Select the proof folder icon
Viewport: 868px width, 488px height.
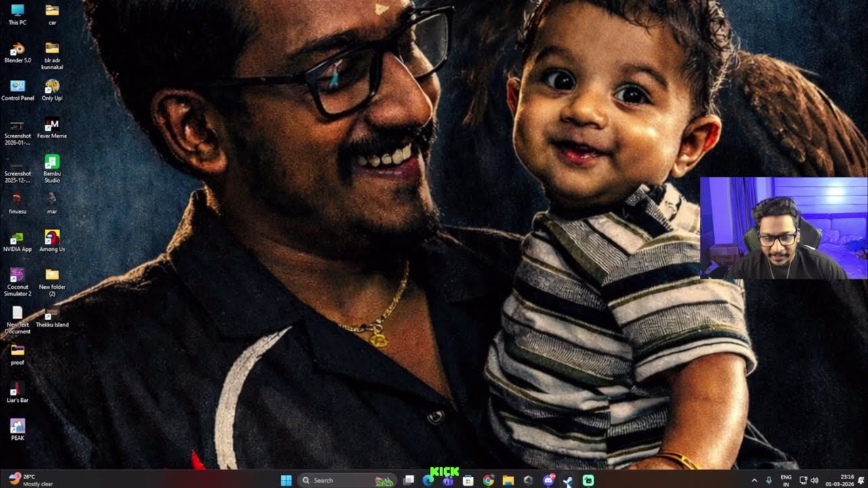(18, 355)
